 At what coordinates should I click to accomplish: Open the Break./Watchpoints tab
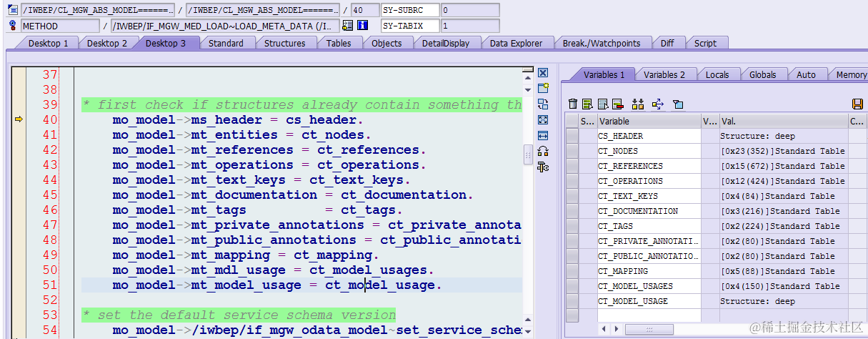pyautogui.click(x=602, y=43)
